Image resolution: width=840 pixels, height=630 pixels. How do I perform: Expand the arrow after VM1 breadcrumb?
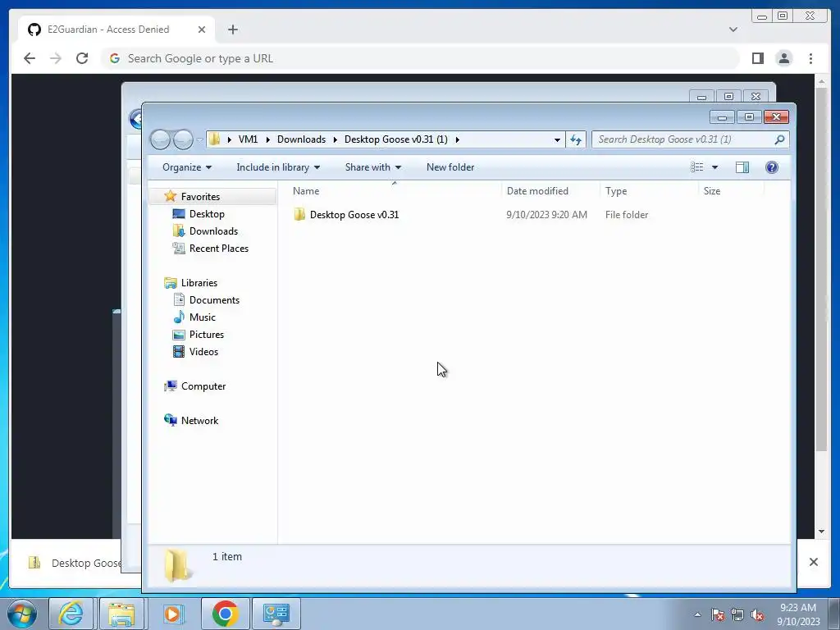tap(268, 139)
